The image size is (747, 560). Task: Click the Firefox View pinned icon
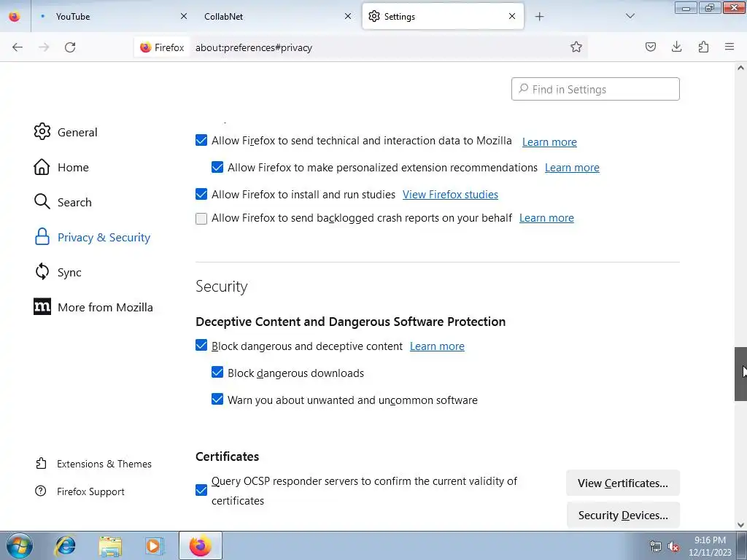[x=15, y=16]
